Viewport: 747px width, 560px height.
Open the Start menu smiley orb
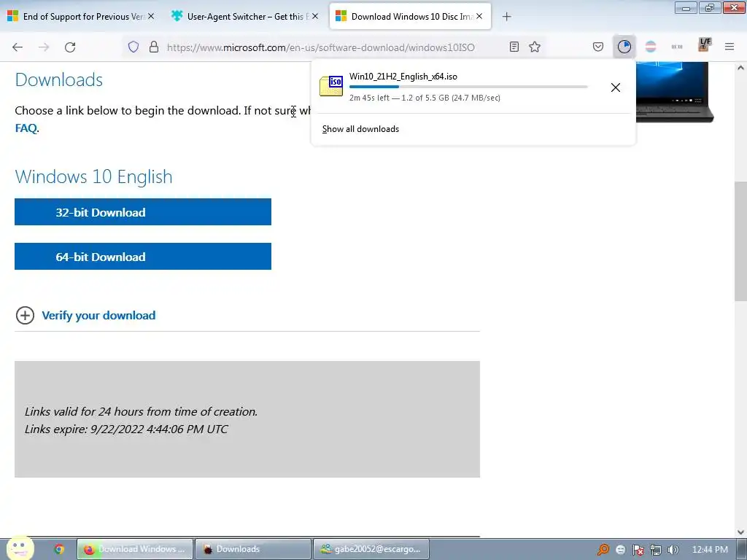(20, 548)
